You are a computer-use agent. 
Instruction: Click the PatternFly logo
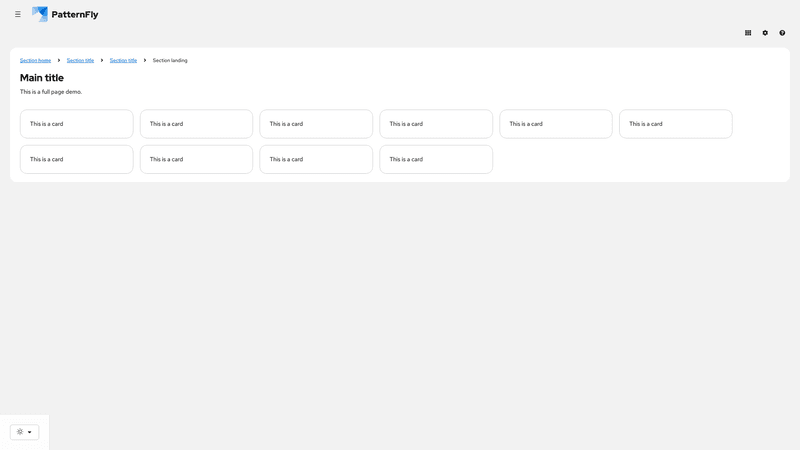click(x=65, y=14)
